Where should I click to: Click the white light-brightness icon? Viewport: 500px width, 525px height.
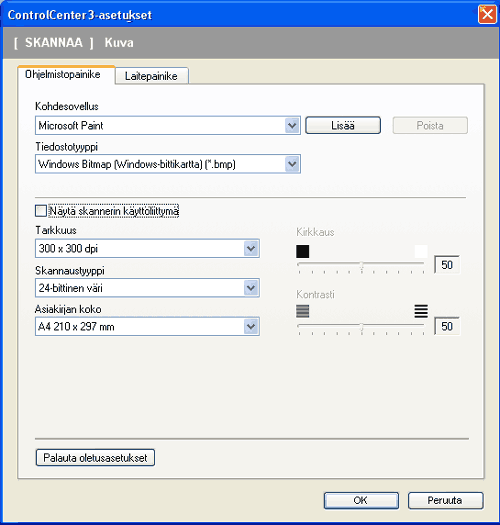click(x=421, y=251)
